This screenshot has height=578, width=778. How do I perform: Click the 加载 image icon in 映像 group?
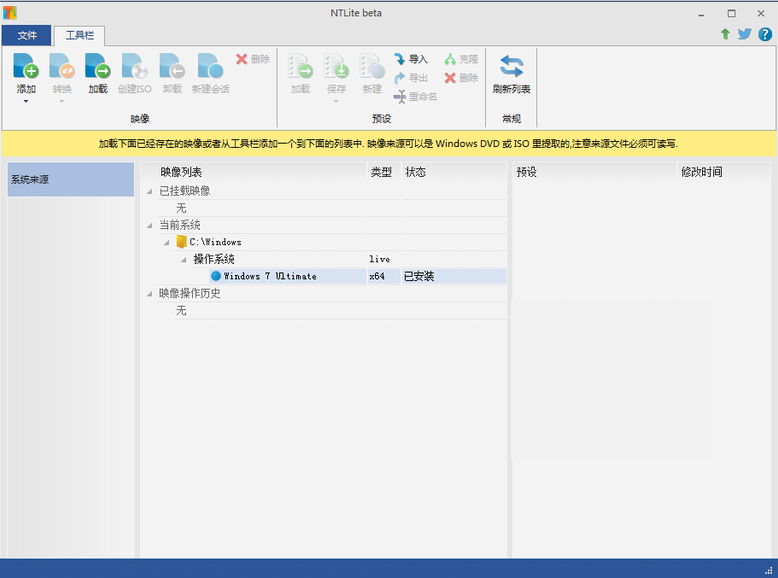pyautogui.click(x=98, y=66)
